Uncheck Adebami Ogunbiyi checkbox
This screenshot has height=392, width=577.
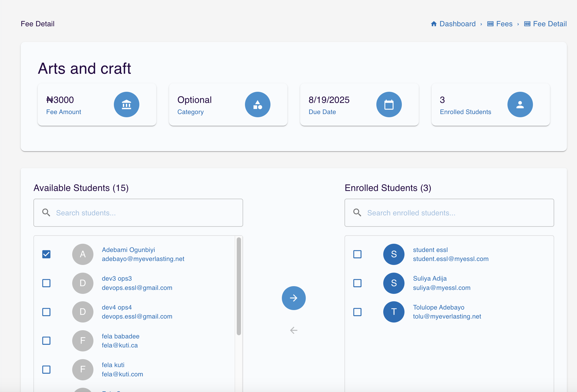pos(46,254)
